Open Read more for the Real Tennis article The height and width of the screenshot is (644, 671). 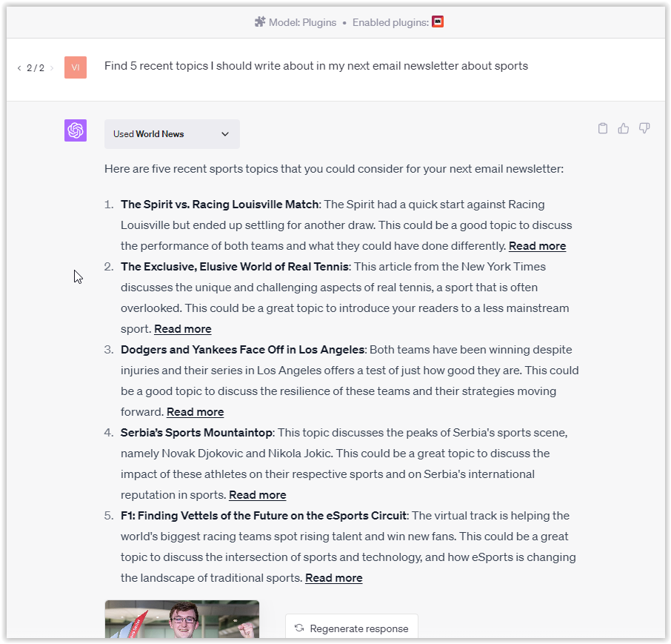[183, 329]
